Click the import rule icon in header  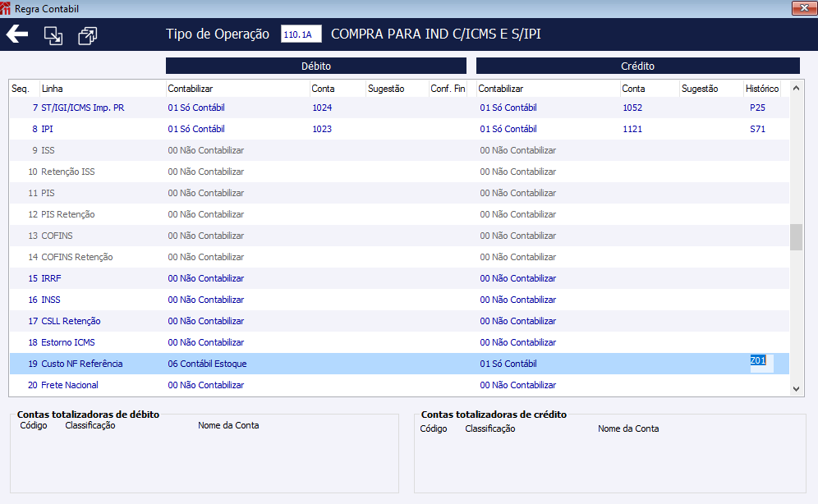53,35
